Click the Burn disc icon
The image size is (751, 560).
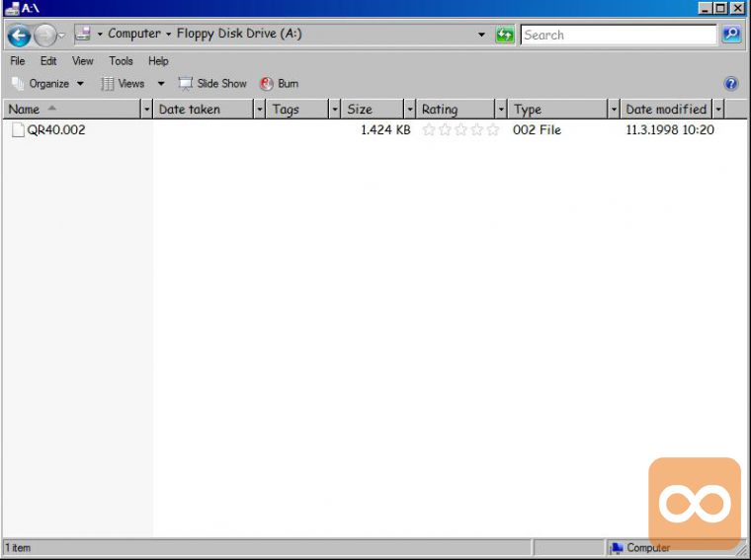[267, 84]
